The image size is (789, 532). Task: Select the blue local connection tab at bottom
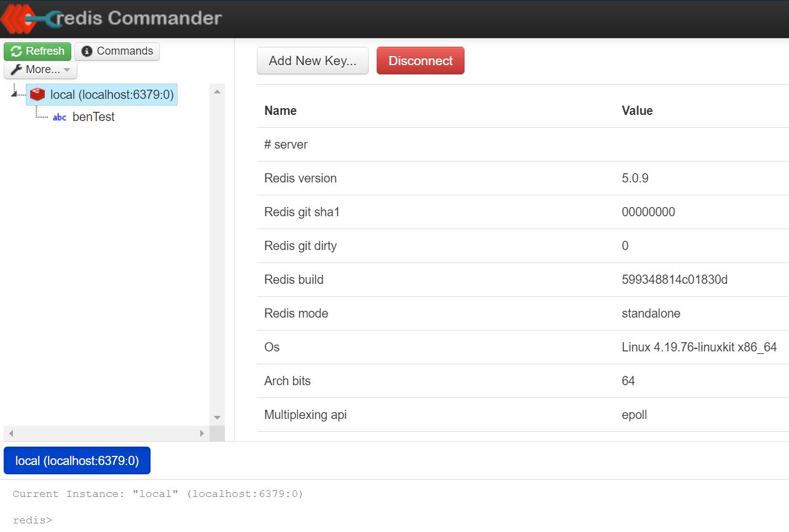(77, 461)
